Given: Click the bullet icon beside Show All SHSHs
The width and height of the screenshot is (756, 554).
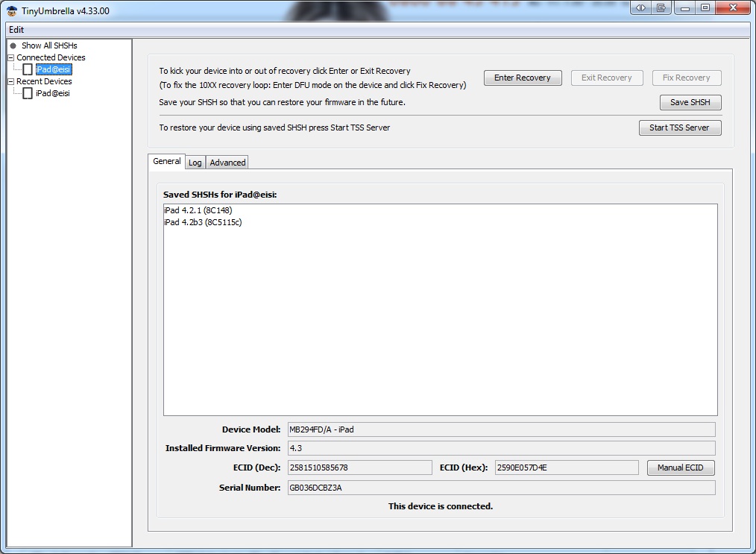Looking at the screenshot, I should click(x=13, y=45).
